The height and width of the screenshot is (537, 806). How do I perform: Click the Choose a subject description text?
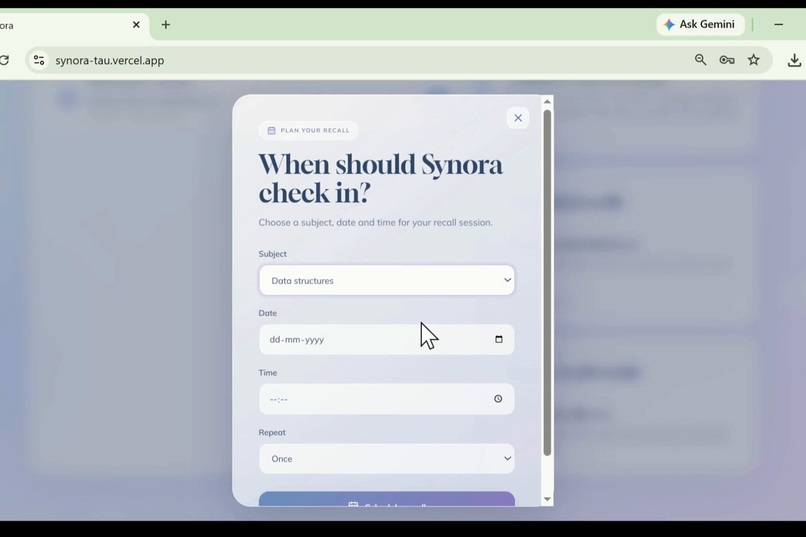coord(375,223)
